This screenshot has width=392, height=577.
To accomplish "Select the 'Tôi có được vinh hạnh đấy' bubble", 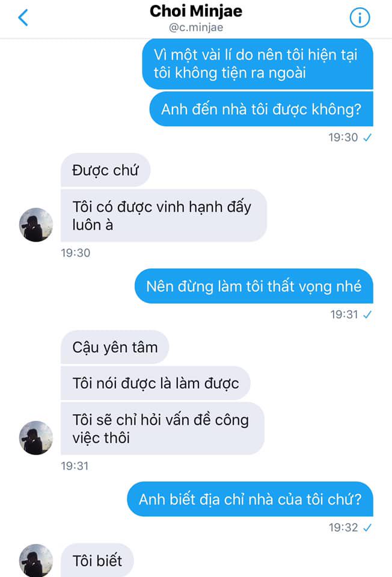I will 164,216.
